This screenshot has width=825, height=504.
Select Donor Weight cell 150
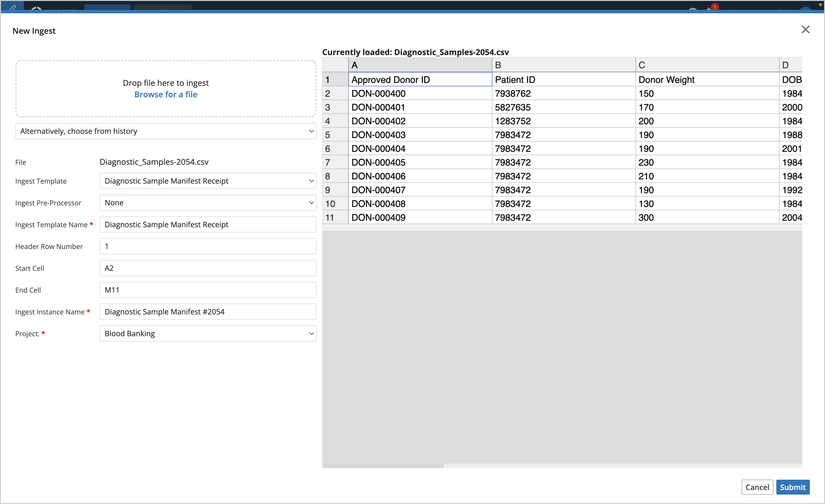pos(707,93)
